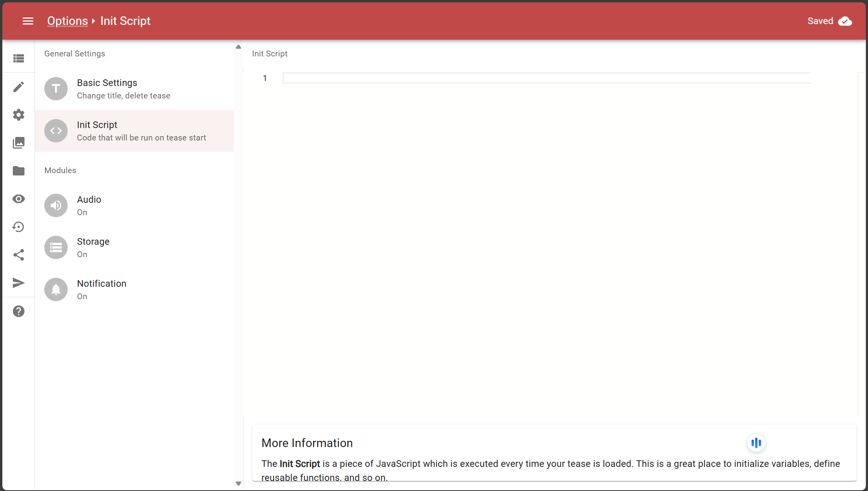
Task: Select the pencil edit icon
Action: [x=19, y=87]
